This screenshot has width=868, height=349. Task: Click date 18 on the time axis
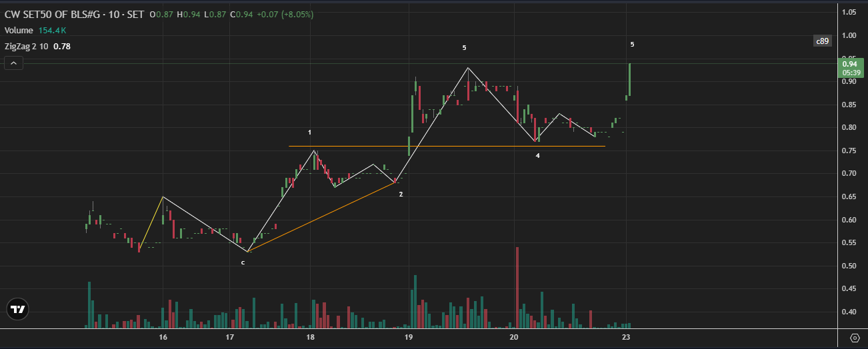click(310, 338)
